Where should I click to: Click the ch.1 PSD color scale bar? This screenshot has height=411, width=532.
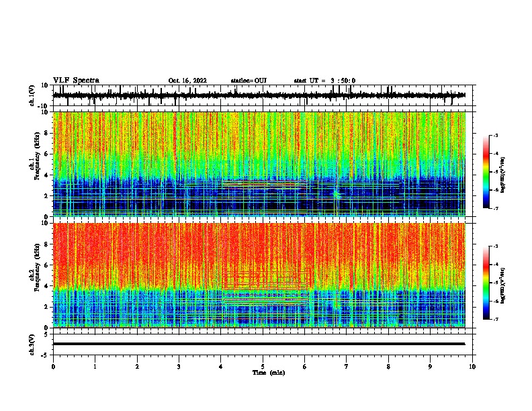click(x=486, y=172)
